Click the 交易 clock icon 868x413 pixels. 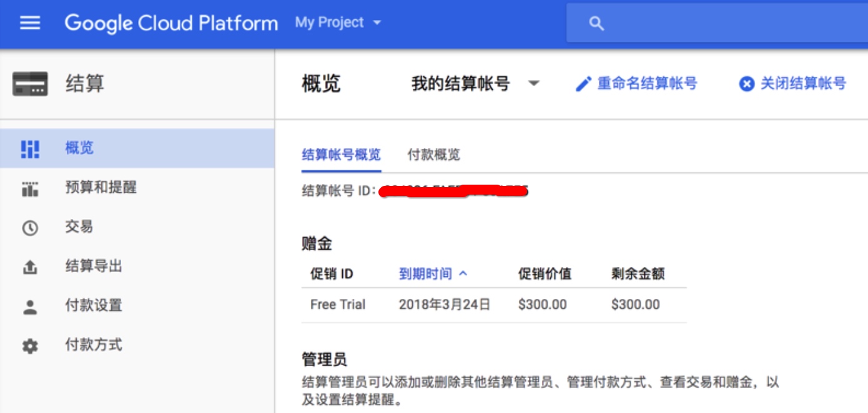(x=30, y=228)
